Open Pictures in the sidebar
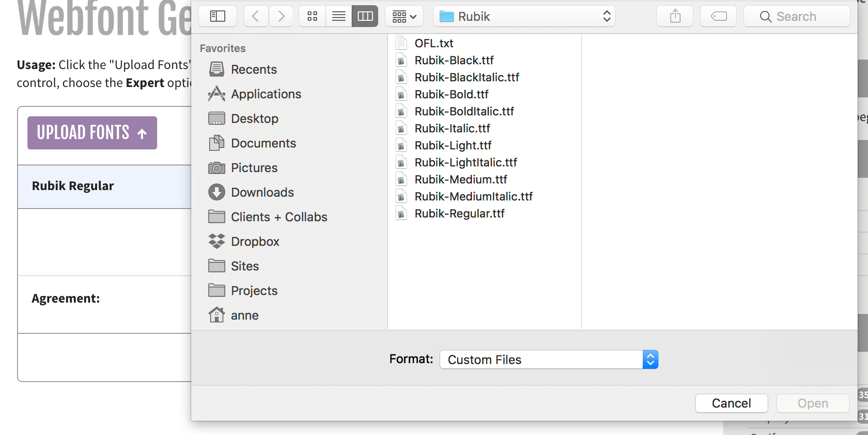868x435 pixels. click(243, 168)
